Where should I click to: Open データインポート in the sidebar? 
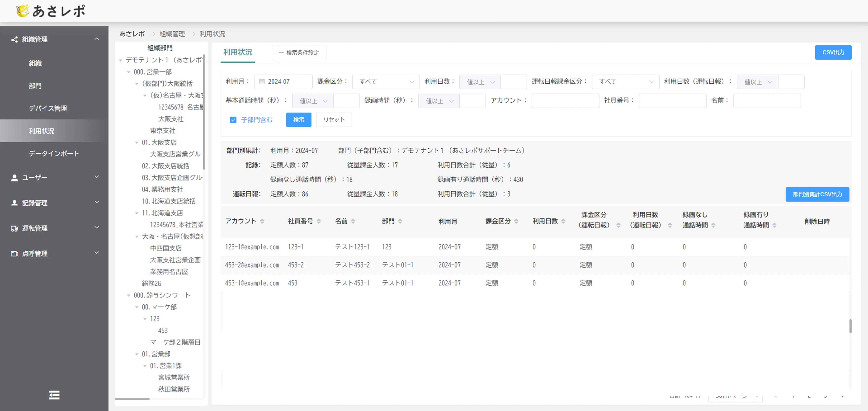(x=54, y=154)
